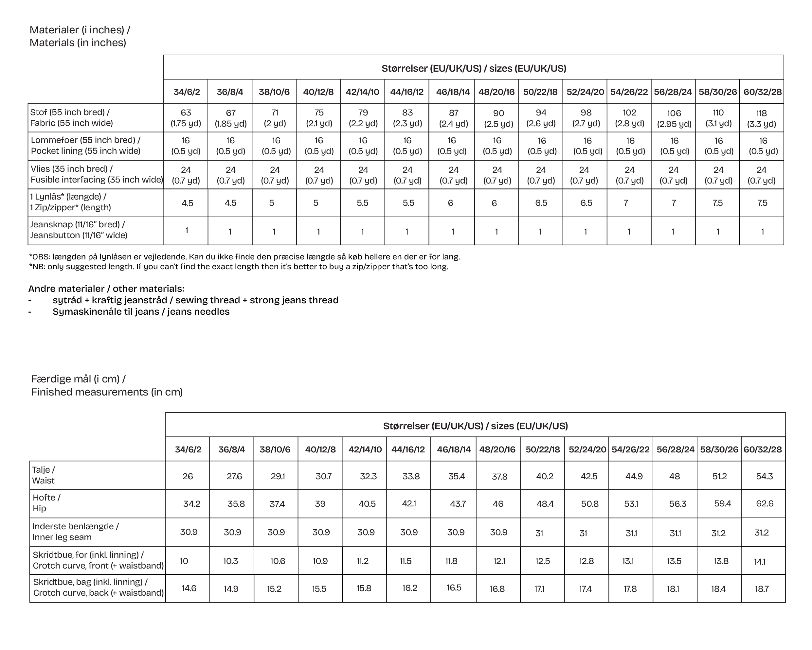
Task: Click the 34/6/2 size header in materials table
Action: point(187,92)
